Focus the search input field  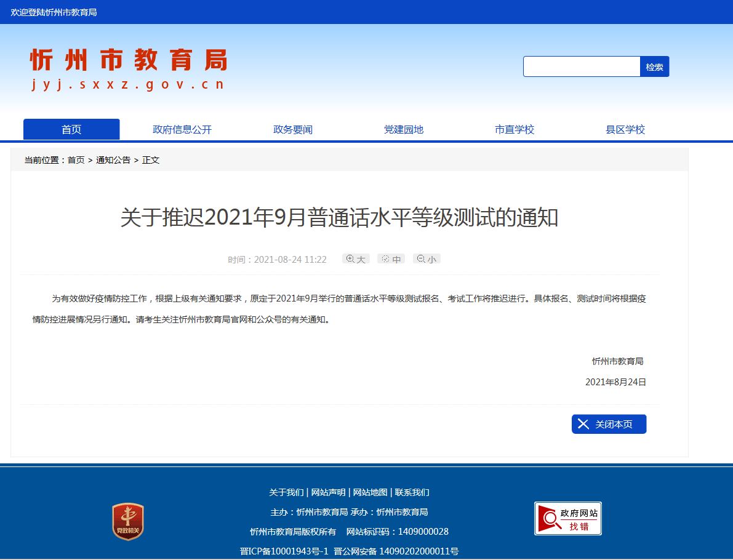point(582,66)
